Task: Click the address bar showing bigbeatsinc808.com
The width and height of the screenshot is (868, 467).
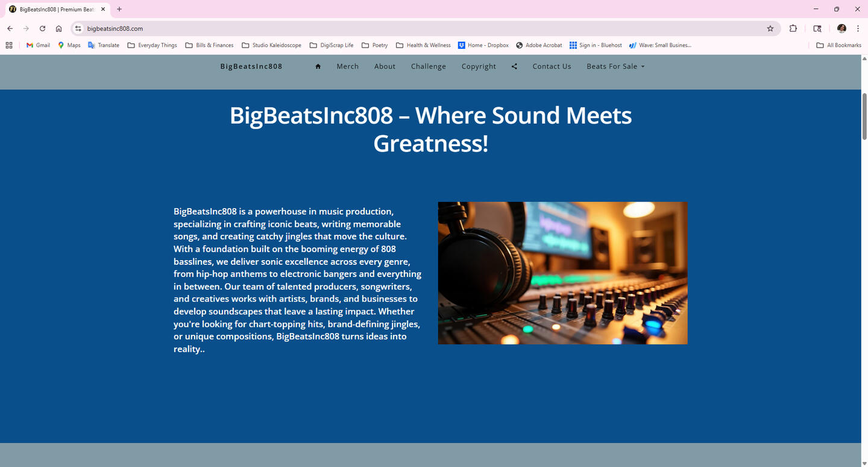Action: pos(422,28)
